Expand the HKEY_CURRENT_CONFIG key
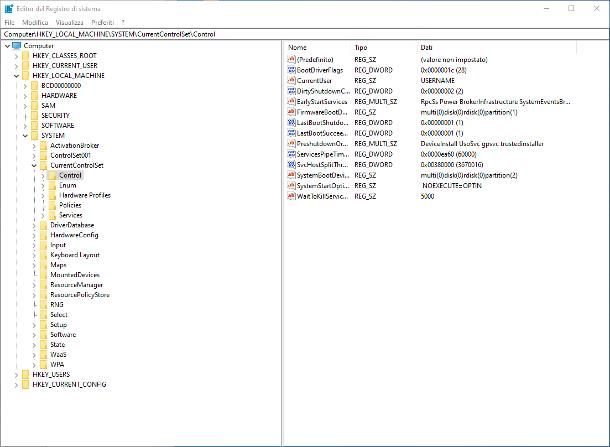Viewport: 610px width, 447px height. click(x=15, y=384)
